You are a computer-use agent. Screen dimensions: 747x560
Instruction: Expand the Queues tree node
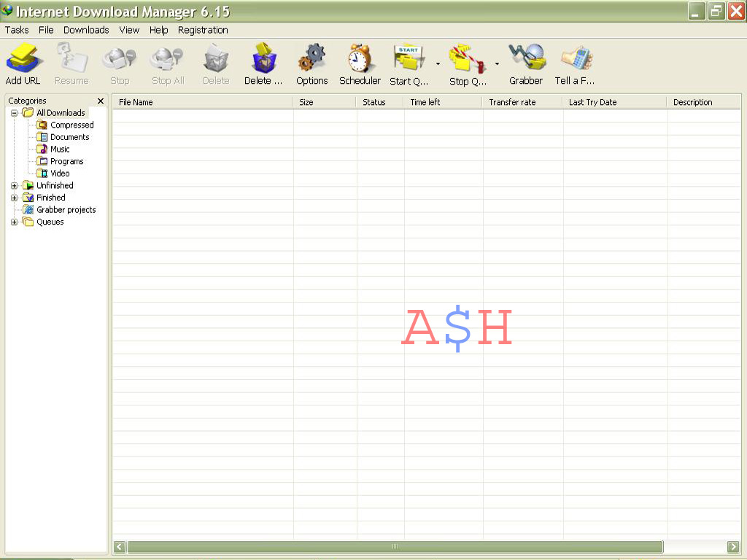[15, 222]
